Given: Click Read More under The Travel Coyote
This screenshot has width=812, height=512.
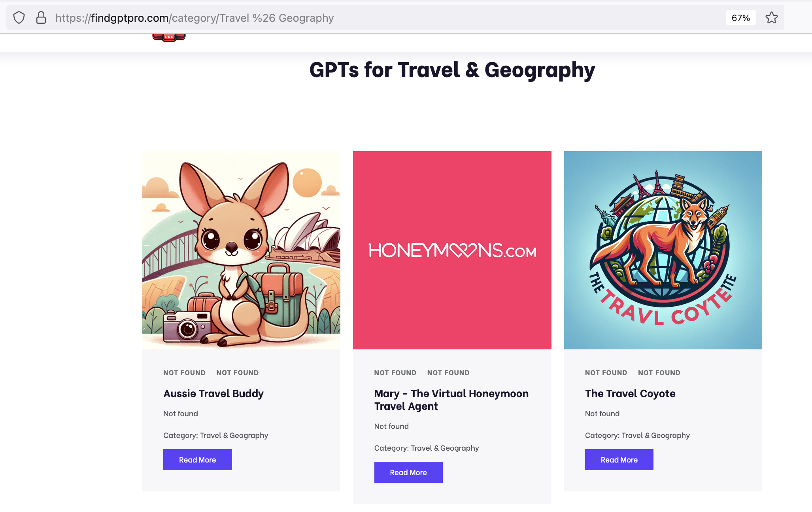Looking at the screenshot, I should click(x=619, y=460).
